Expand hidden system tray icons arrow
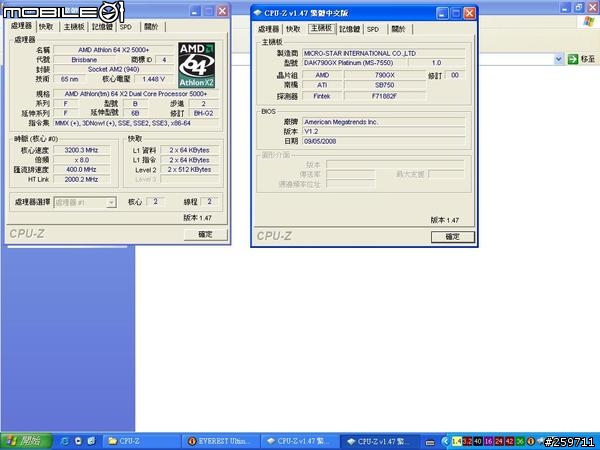Viewport: 600px width, 450px height. tap(445, 442)
